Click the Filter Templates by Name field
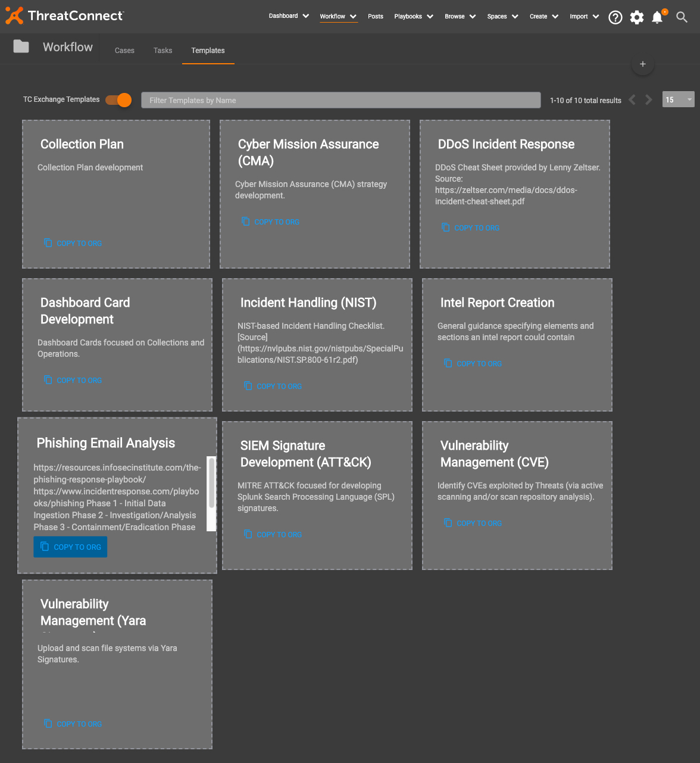Screen dimensions: 700x763 340,100
